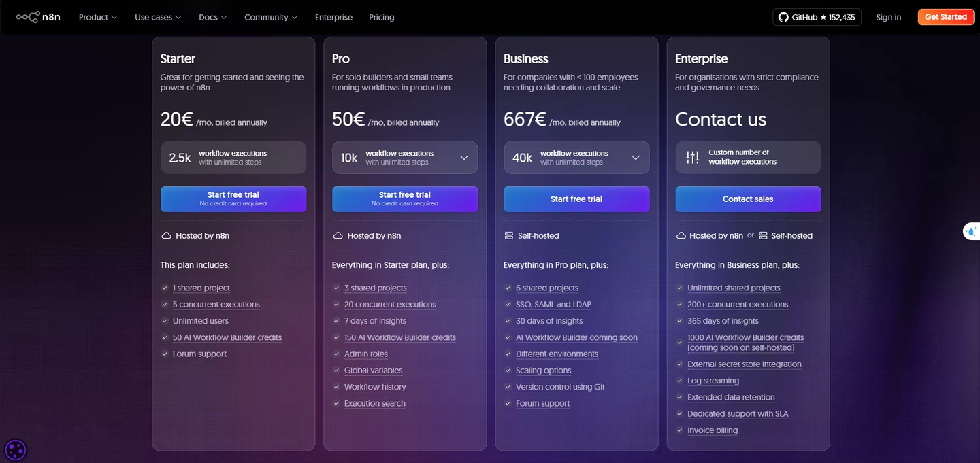The image size is (980, 463).
Task: Click the cloud icon in the Enterprise plan
Action: [681, 236]
